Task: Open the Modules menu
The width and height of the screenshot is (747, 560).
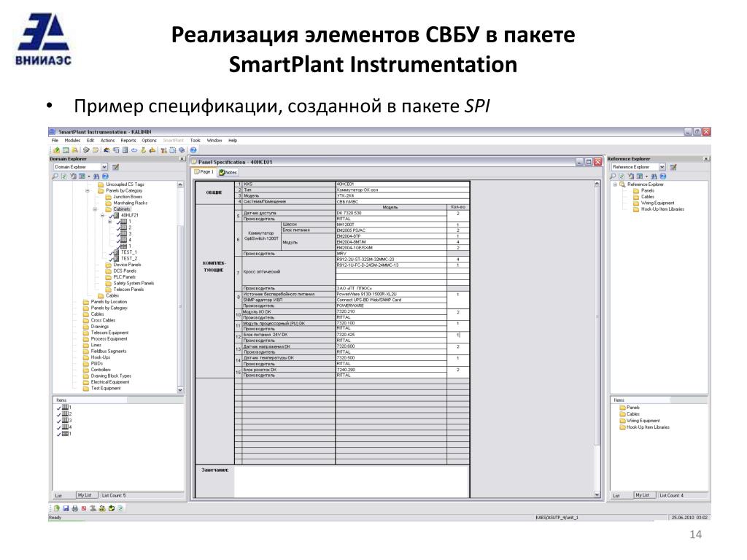Action: 72,141
